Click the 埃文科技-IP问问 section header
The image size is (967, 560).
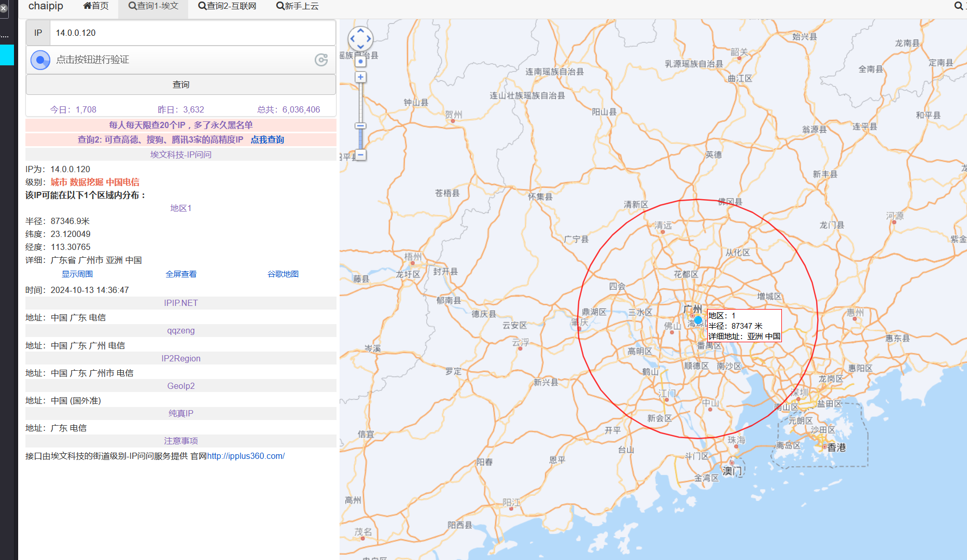click(181, 155)
